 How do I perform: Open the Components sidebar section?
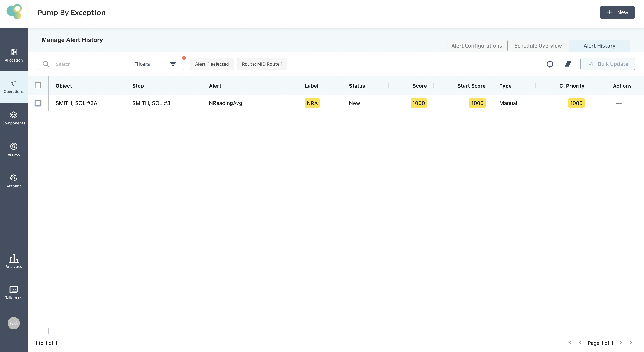point(14,118)
